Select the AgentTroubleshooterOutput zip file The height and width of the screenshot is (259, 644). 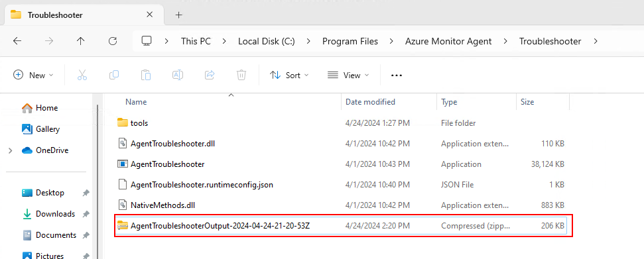pos(341,225)
